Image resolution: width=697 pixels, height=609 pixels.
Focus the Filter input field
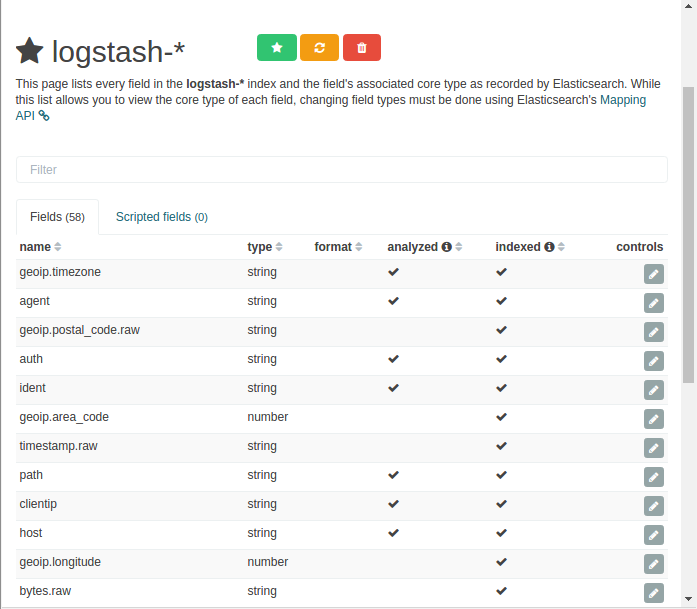click(342, 169)
